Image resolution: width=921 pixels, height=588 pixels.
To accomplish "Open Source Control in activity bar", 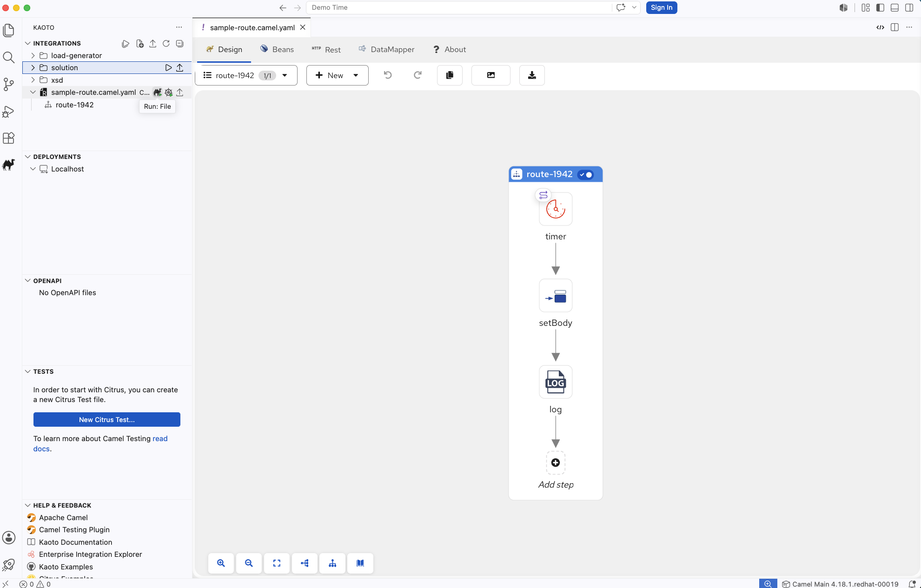I will [x=9, y=84].
